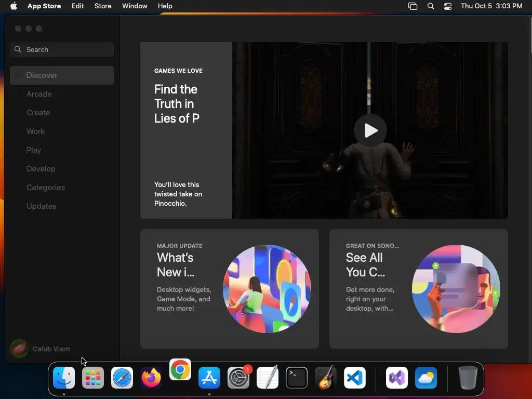This screenshot has width=532, height=399.
Task: Open GarageBand from the Dock
Action: (x=326, y=378)
